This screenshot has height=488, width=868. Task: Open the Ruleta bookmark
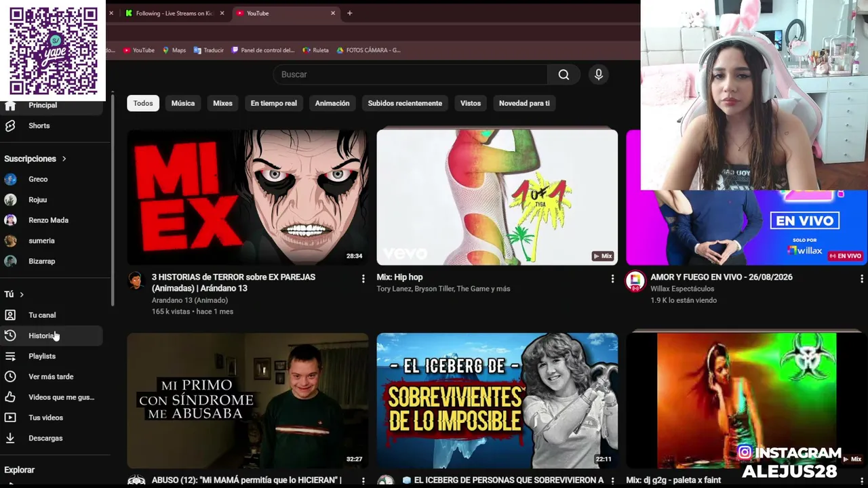coord(316,50)
